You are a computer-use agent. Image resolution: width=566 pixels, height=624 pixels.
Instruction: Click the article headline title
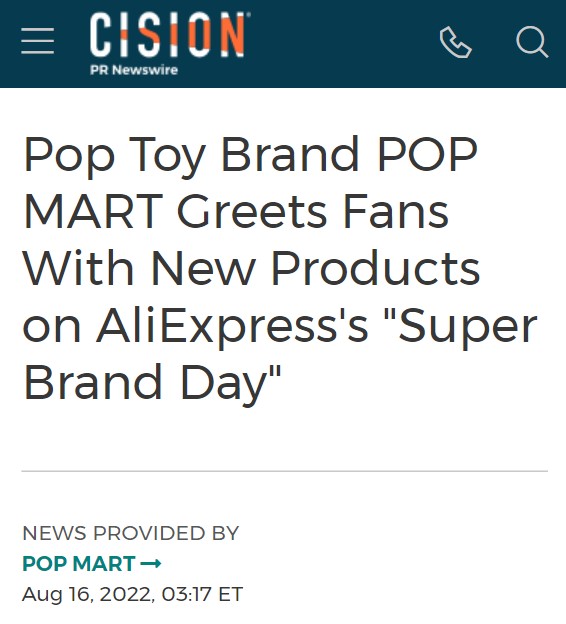[280, 268]
